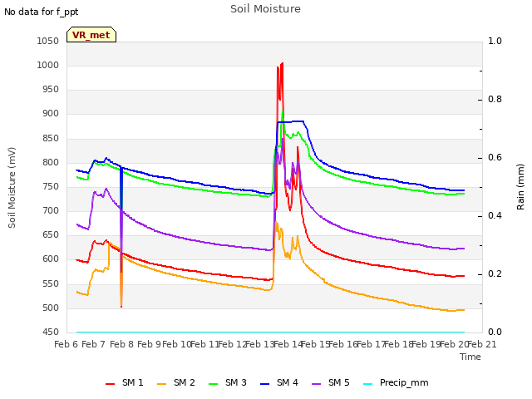The height and width of the screenshot is (399, 532).
Task: Click the 1050 y-axis tick label
Action: [48, 42]
